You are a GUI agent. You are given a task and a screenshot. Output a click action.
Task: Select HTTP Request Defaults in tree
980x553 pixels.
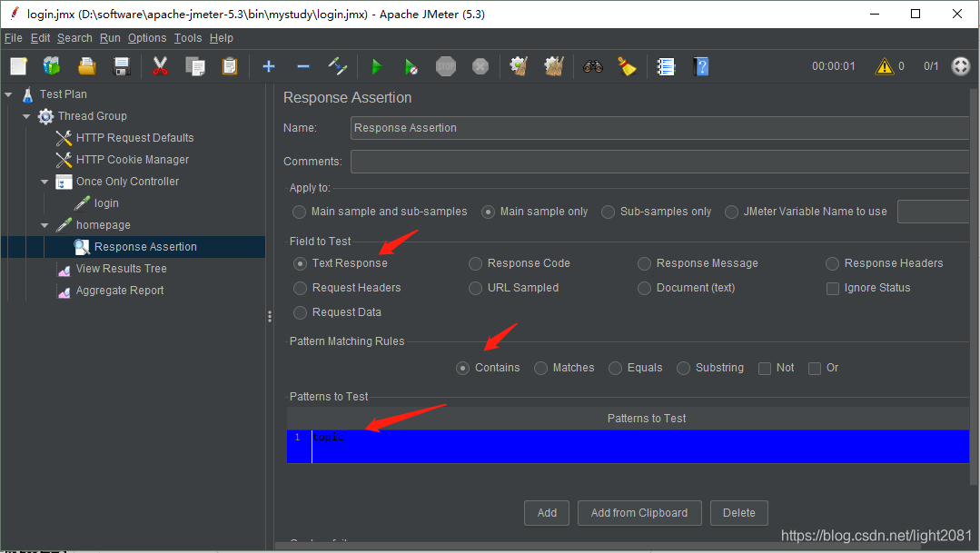134,137
